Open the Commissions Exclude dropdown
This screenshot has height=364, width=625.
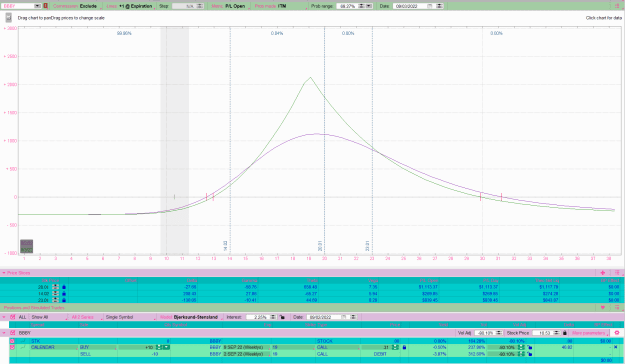[x=77, y=6]
